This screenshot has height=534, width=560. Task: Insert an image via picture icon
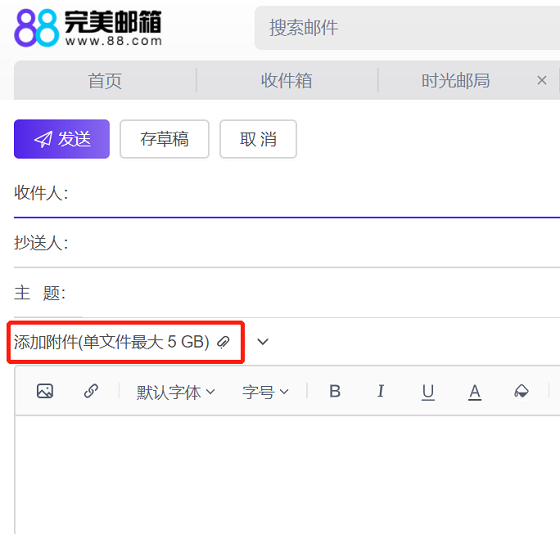tap(45, 391)
